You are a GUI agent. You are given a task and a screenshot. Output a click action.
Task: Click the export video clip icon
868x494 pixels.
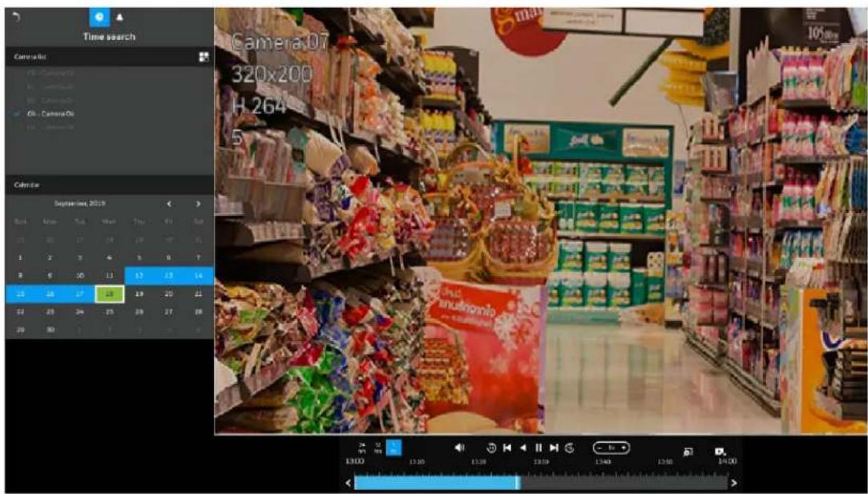[x=720, y=452]
